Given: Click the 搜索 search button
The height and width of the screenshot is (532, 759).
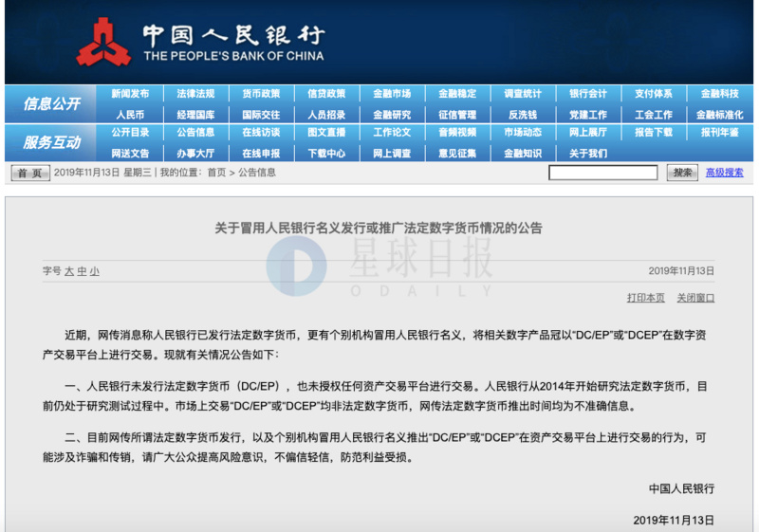Looking at the screenshot, I should click(682, 173).
